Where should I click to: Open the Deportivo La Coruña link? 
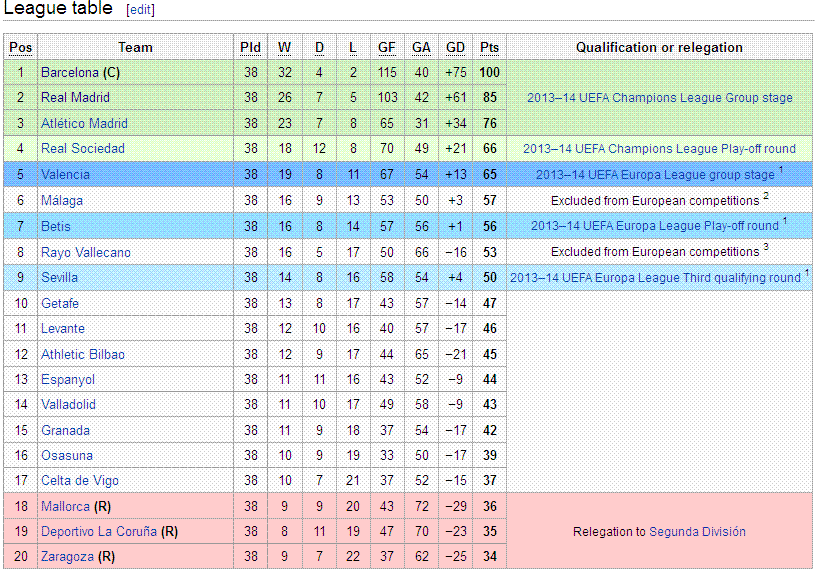[99, 531]
